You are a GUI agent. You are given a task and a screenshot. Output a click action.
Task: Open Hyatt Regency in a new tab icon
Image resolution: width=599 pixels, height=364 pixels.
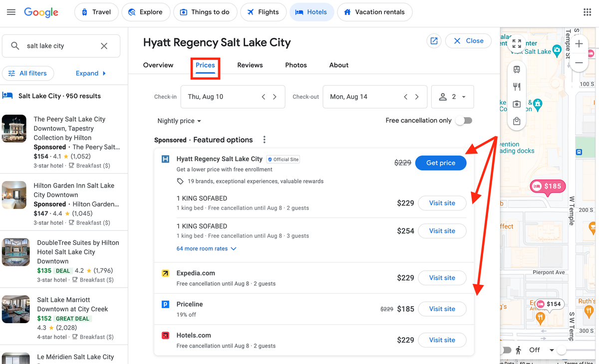434,41
